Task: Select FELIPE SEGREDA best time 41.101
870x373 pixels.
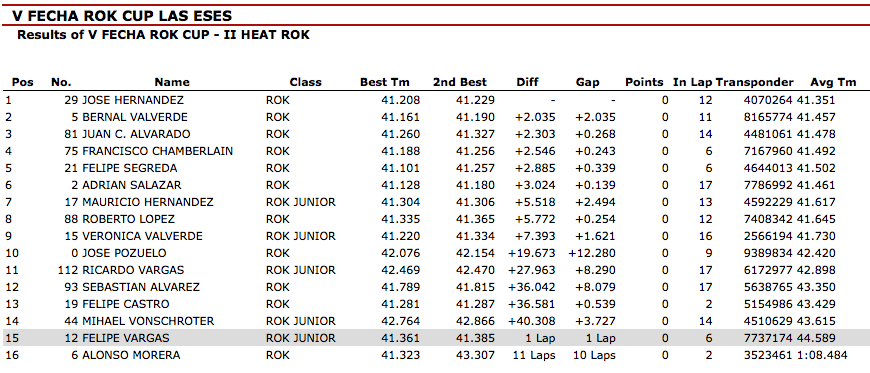Action: coord(401,168)
